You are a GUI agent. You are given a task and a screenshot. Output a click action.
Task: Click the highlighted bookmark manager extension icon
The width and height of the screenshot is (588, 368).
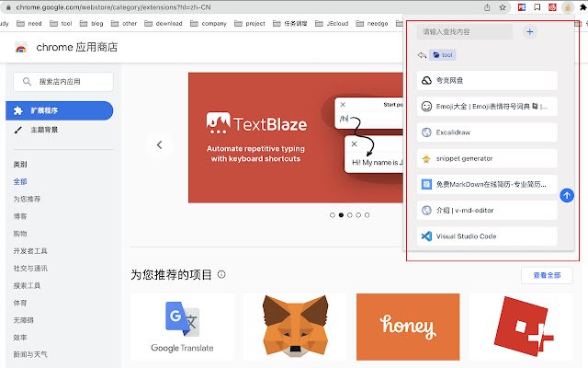click(568, 7)
